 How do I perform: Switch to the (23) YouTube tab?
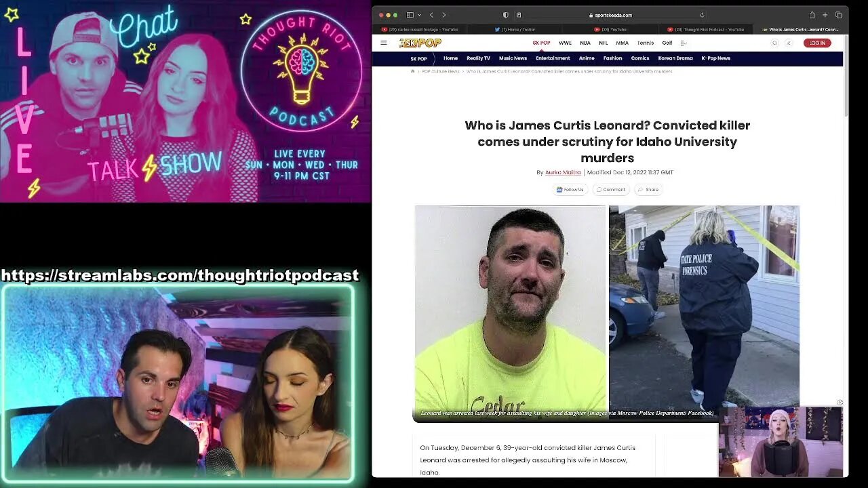tap(610, 29)
